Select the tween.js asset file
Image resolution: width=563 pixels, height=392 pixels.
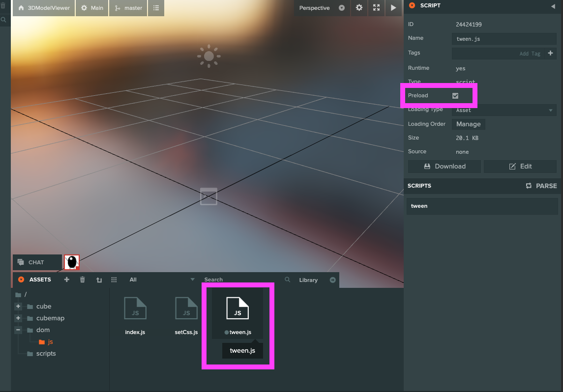click(237, 314)
